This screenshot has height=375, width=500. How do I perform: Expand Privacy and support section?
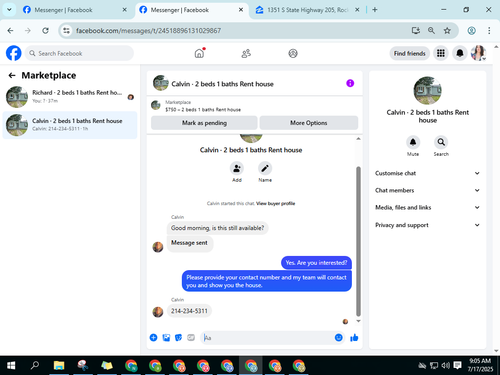pyautogui.click(x=427, y=225)
